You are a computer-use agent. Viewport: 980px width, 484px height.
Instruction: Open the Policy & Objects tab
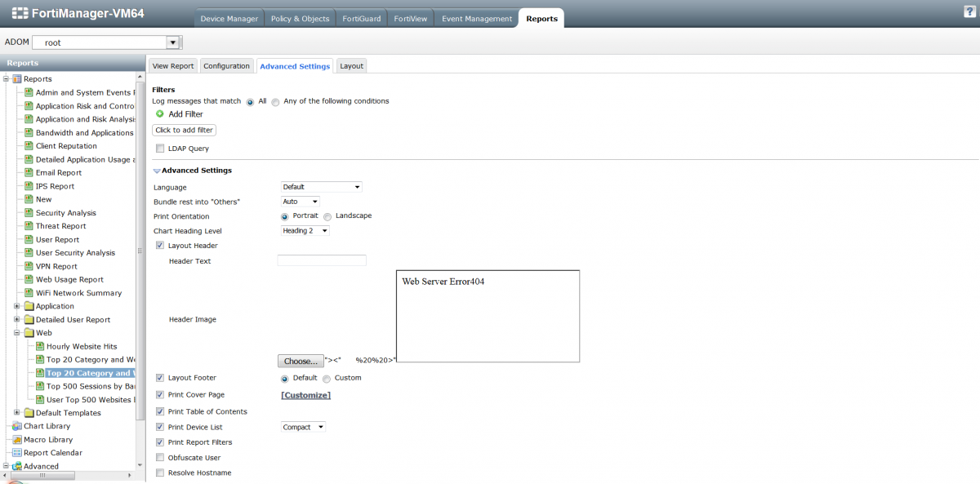coord(300,19)
